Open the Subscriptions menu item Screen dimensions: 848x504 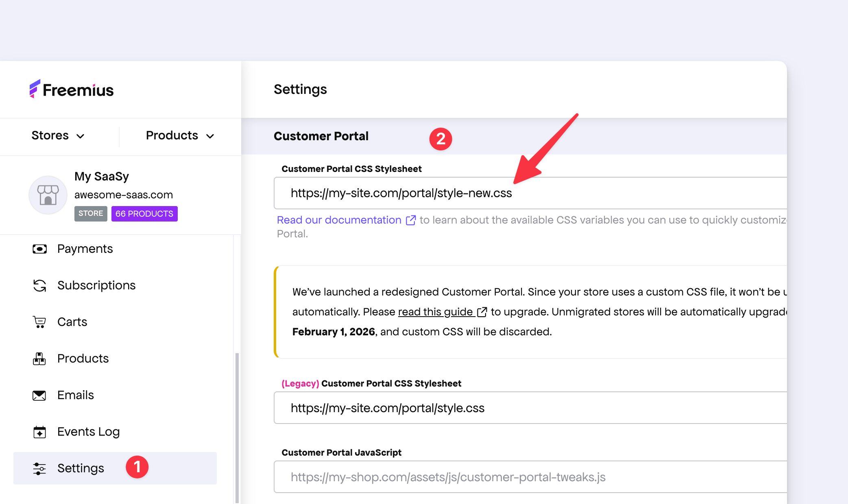point(96,285)
